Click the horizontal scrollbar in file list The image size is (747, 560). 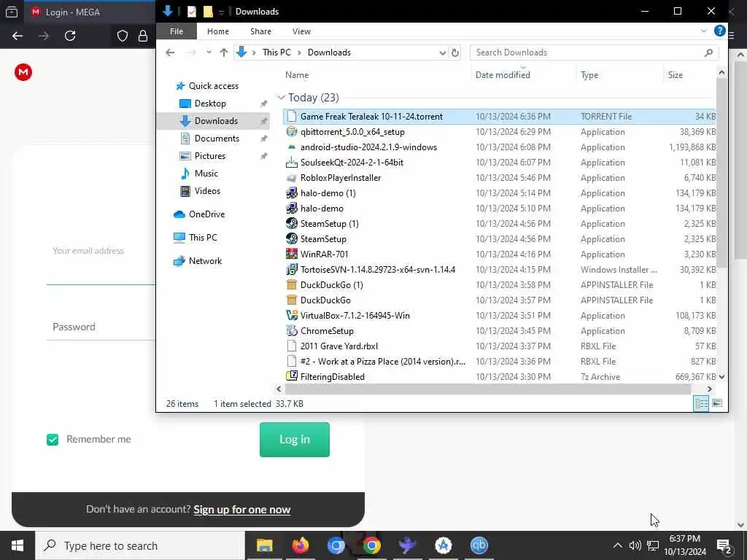coord(487,389)
